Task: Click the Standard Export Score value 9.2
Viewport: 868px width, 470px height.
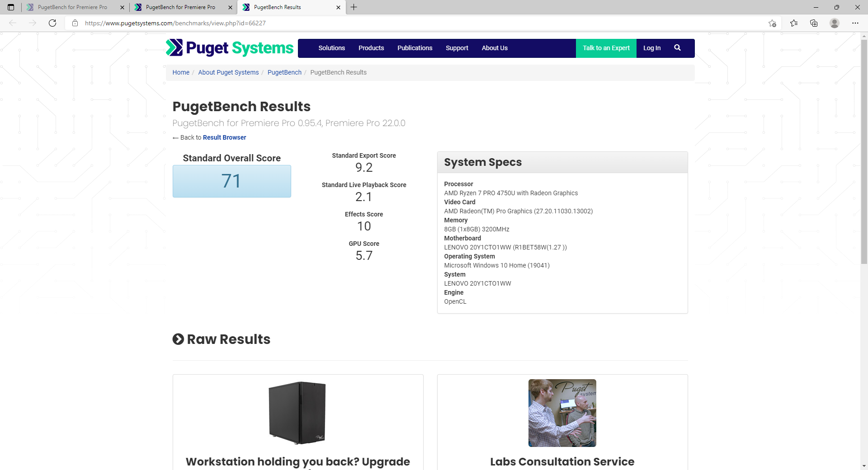Action: (x=363, y=167)
